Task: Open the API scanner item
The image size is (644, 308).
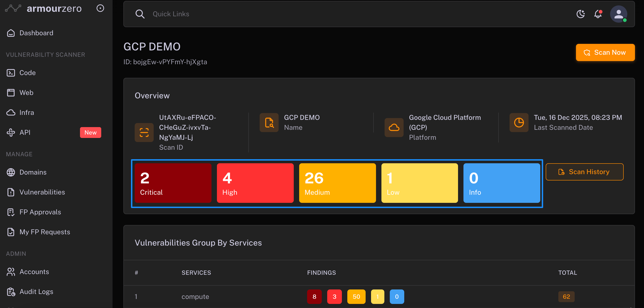Action: [x=25, y=132]
